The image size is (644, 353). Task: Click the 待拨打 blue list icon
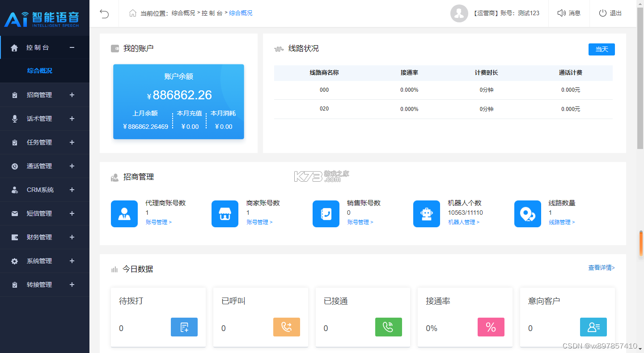click(184, 327)
